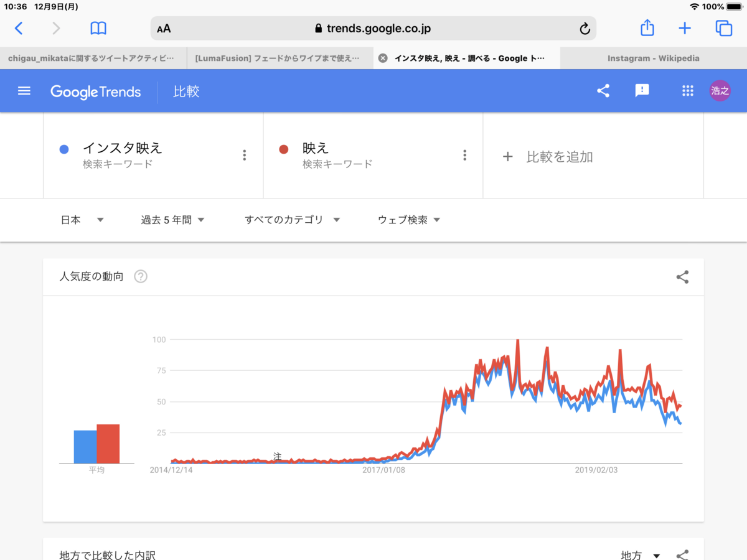The image size is (747, 560).
Task: Click 2019/02/03 axis date label
Action: 596,470
